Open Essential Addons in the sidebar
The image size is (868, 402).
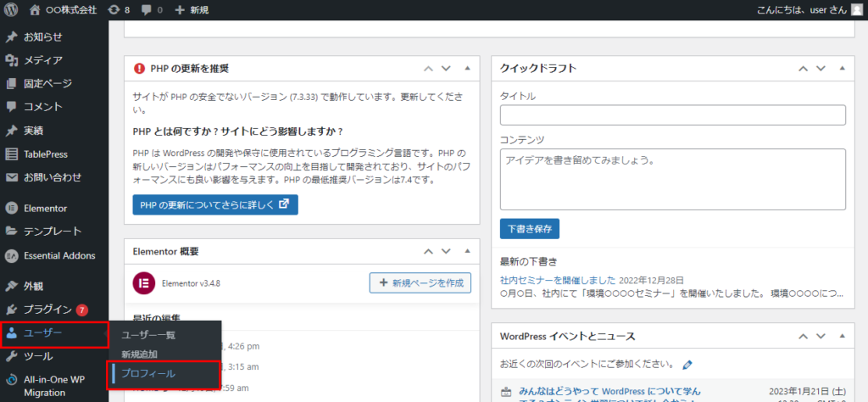58,255
